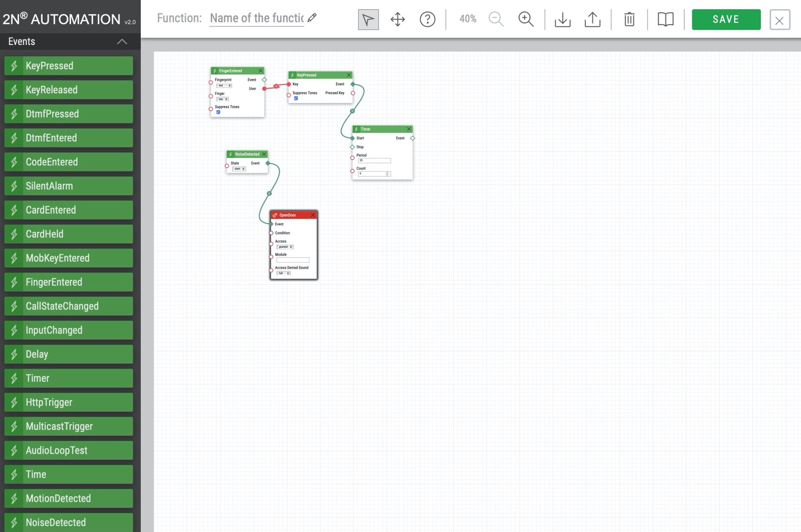Viewport: 801px width, 532px height.
Task: Click the 40% zoom level text
Action: pos(467,19)
